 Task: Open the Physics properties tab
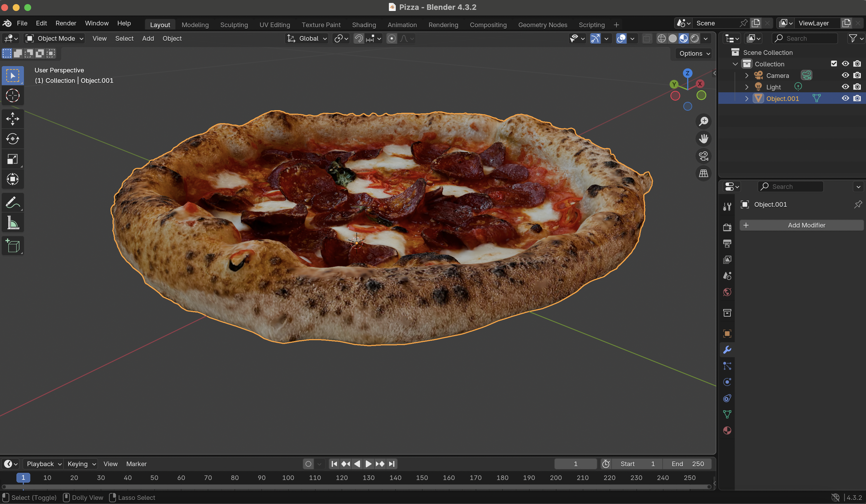tap(727, 382)
